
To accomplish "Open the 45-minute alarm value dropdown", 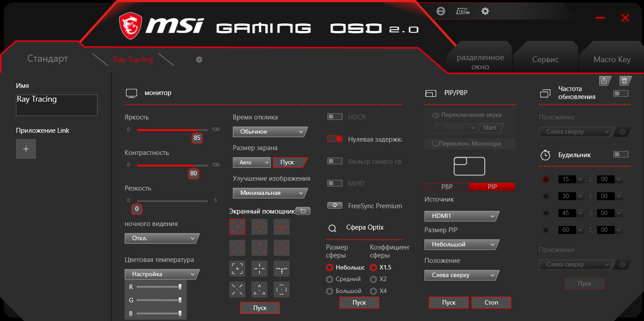I will click(x=572, y=213).
